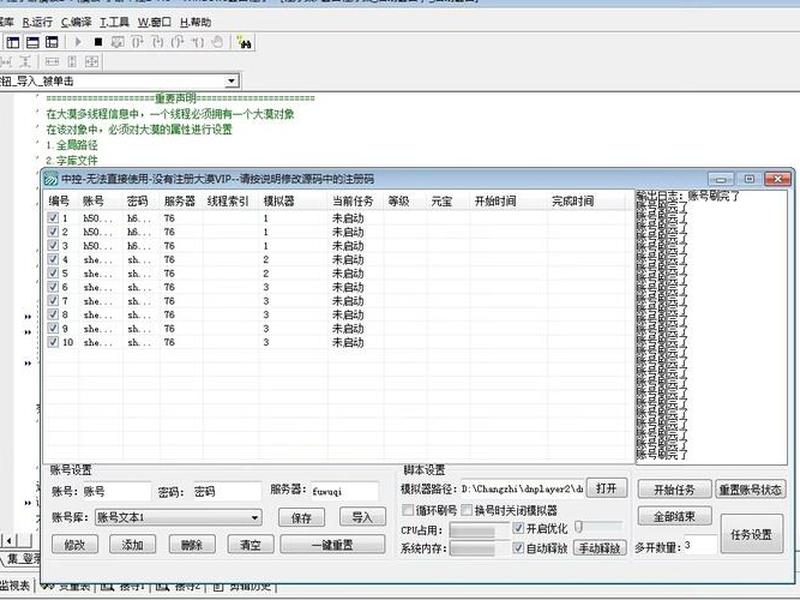Click the greyed vertical centering alignment icon
800x600 pixels.
72,62
